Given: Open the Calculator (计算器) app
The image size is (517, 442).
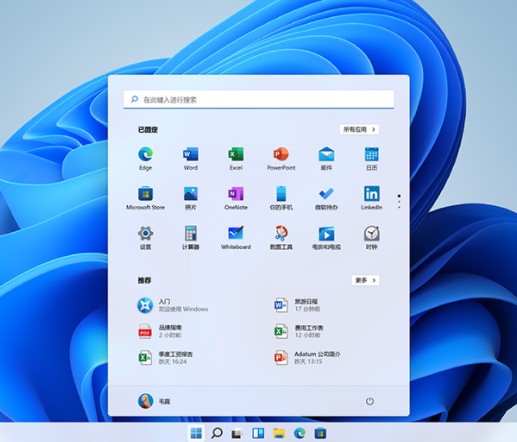Looking at the screenshot, I should tap(191, 237).
